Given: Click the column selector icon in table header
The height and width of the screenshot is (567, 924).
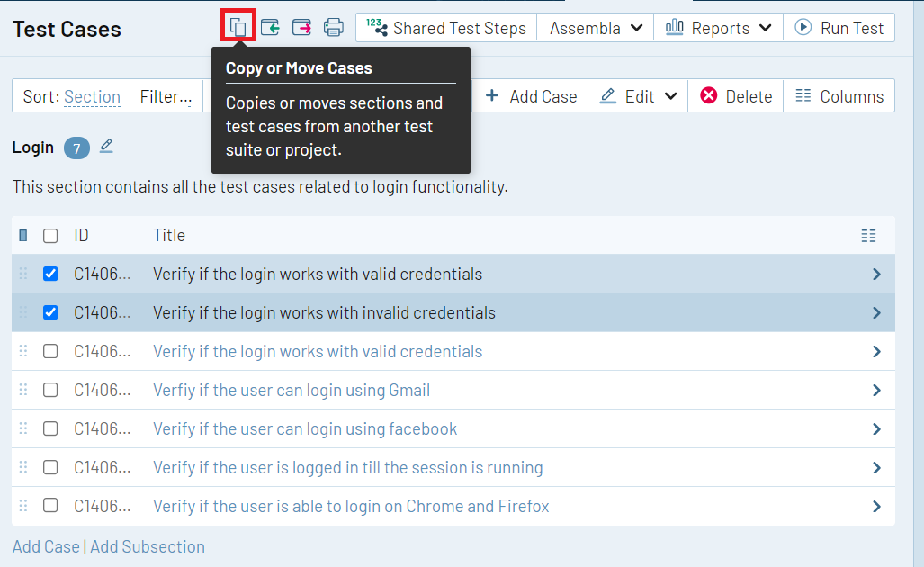Looking at the screenshot, I should click(867, 236).
